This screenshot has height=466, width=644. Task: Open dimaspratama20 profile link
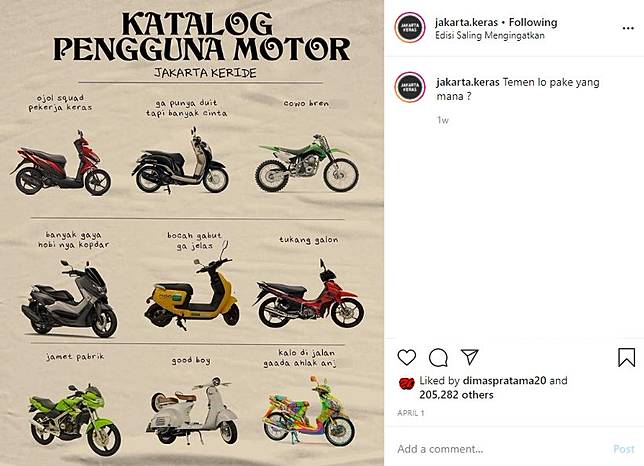pyautogui.click(x=504, y=381)
